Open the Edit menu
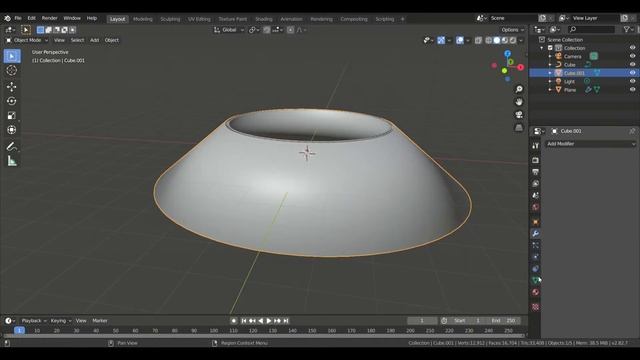640x360 pixels. [x=31, y=18]
